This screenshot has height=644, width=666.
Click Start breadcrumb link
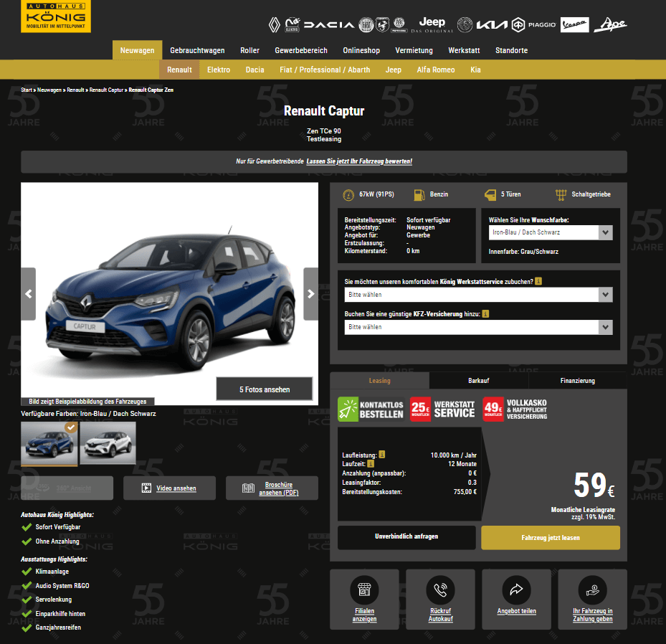point(27,90)
